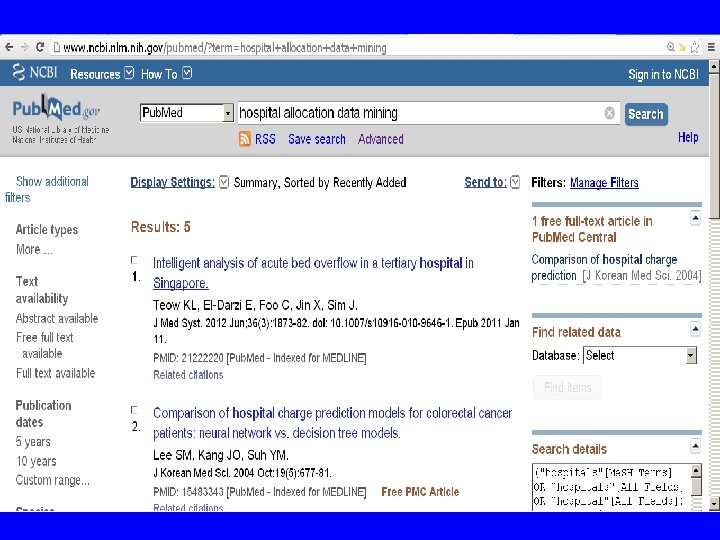Click Show additional filters

pos(46,189)
